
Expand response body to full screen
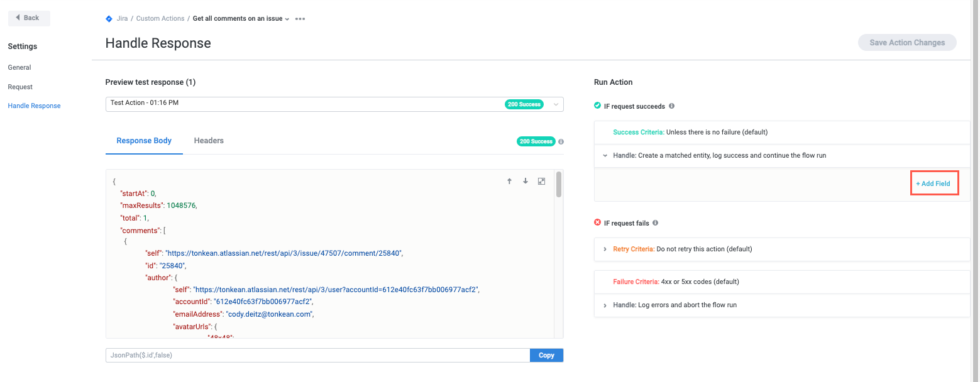tap(541, 181)
